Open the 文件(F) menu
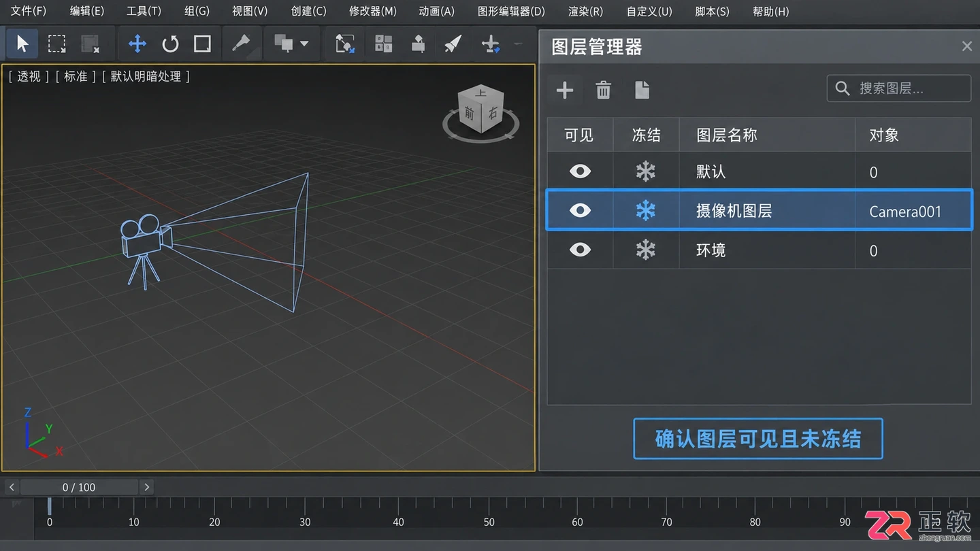The width and height of the screenshot is (980, 551). 29,12
